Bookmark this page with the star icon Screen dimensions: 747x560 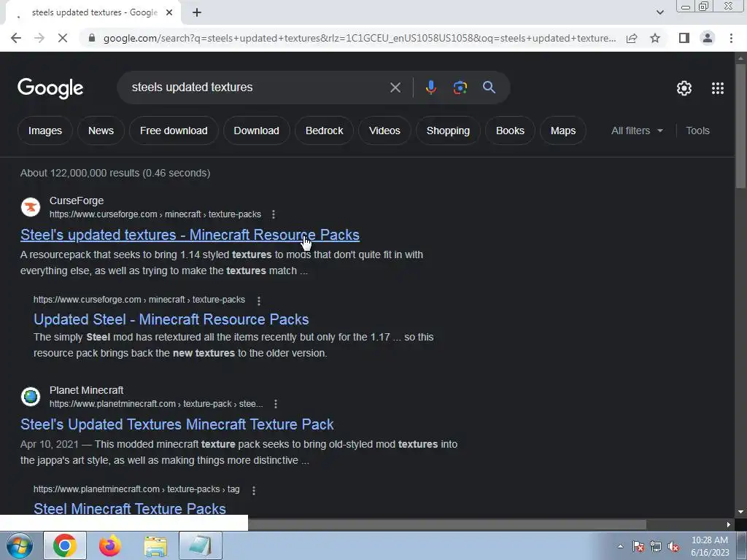tap(655, 38)
